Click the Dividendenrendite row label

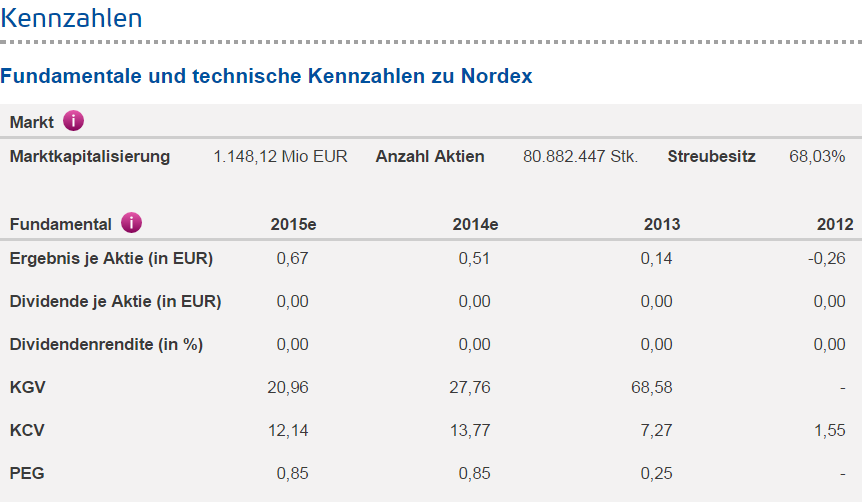106,344
